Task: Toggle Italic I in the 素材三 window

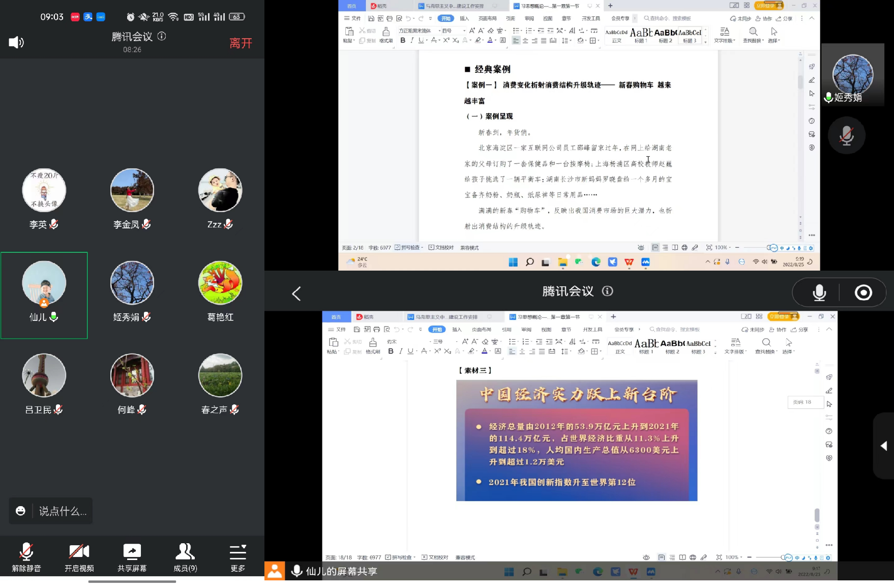Action: click(401, 351)
